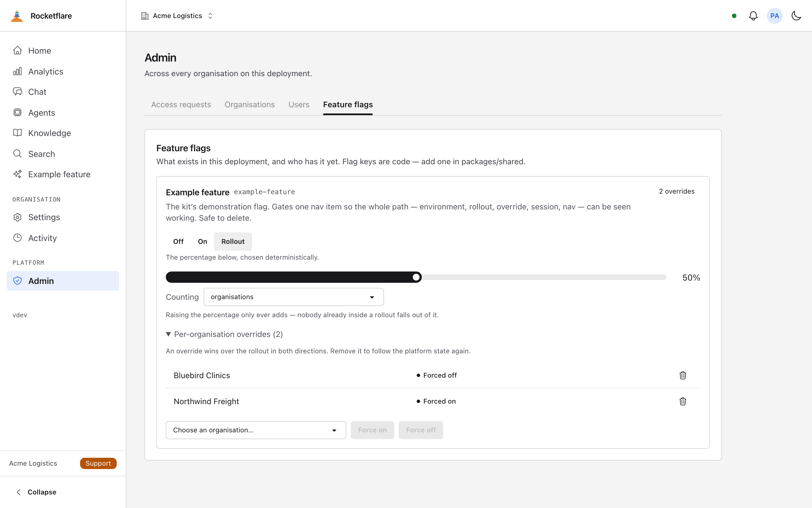The height and width of the screenshot is (508, 812).
Task: Set the flag state to Rollout
Action: click(x=233, y=242)
